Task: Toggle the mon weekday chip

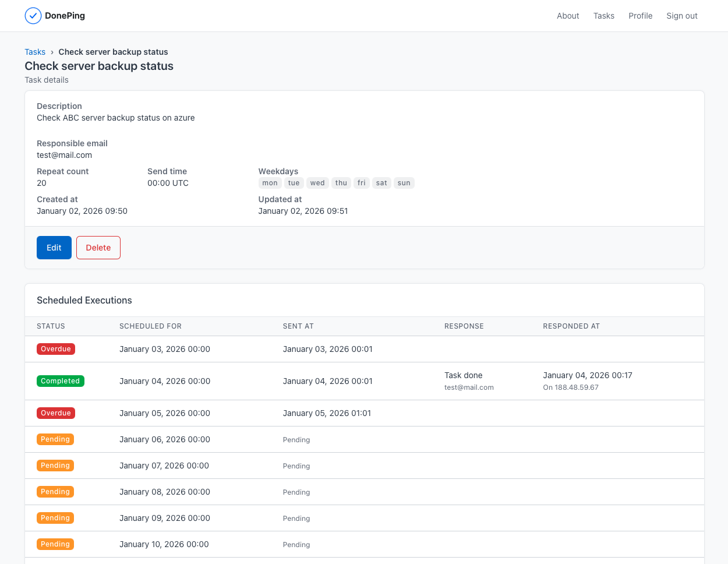Action: tap(270, 182)
